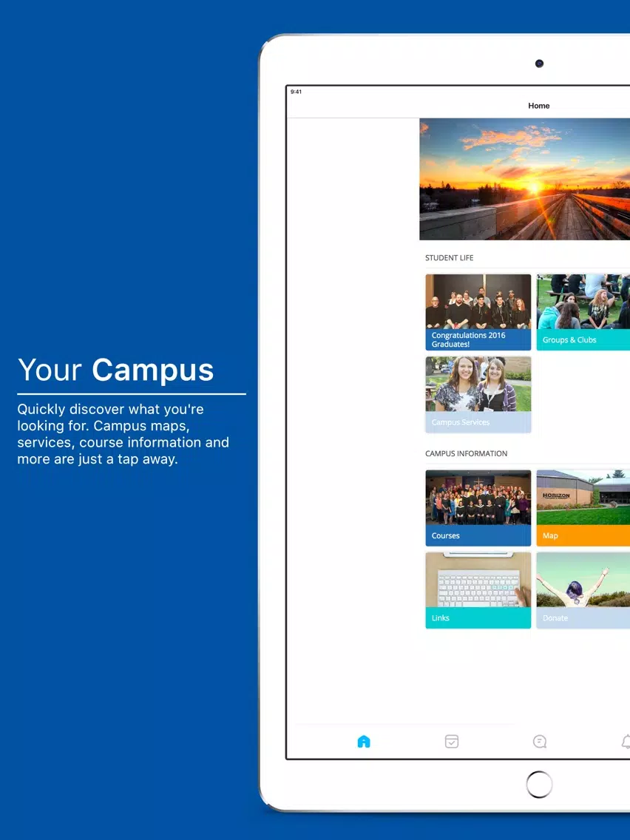Open the Courses tile
The height and width of the screenshot is (840, 630).
(478, 508)
